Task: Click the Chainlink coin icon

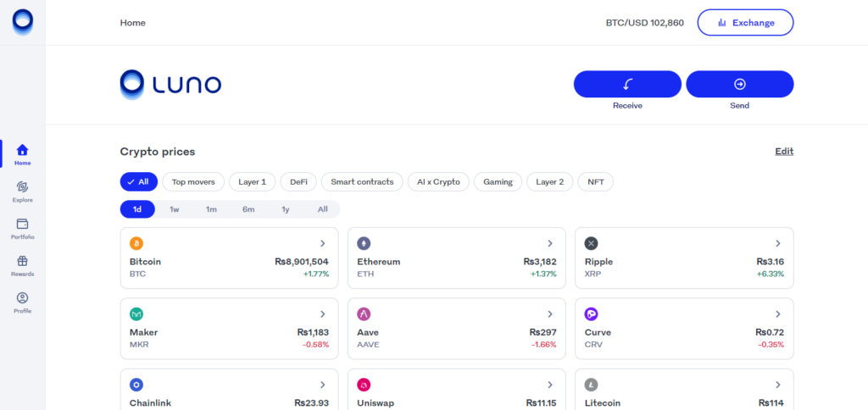Action: coord(136,385)
